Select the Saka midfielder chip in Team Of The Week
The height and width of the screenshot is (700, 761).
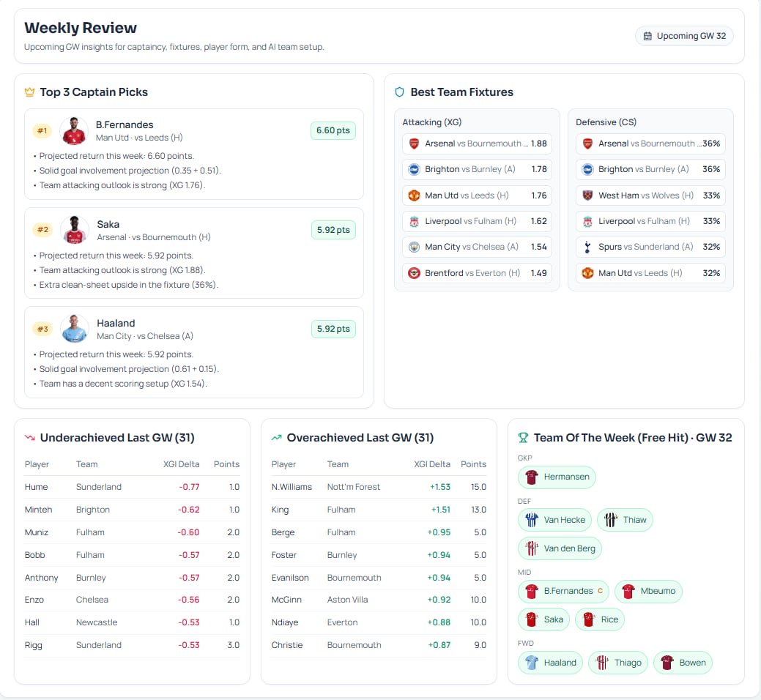point(543,619)
